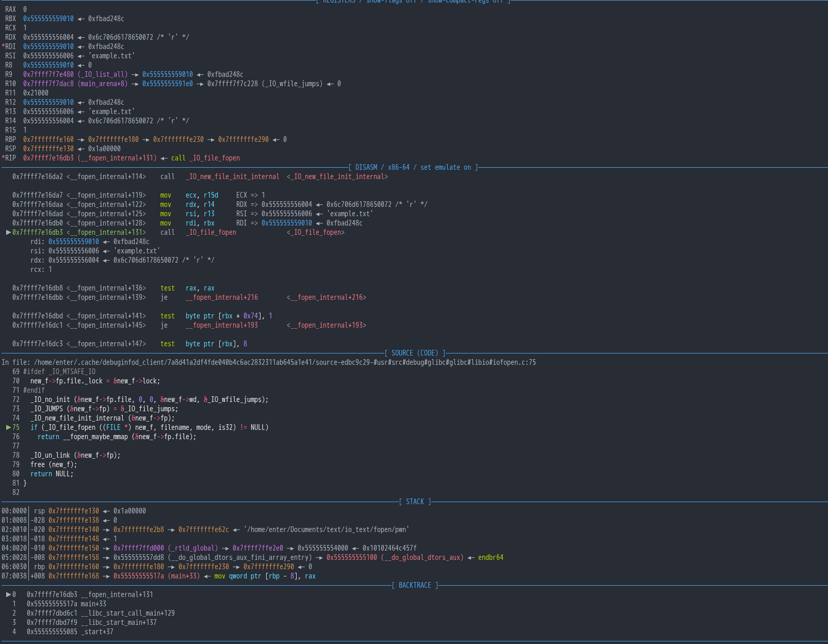
Task: Select source line 79 free (new_f)
Action: pos(45,464)
